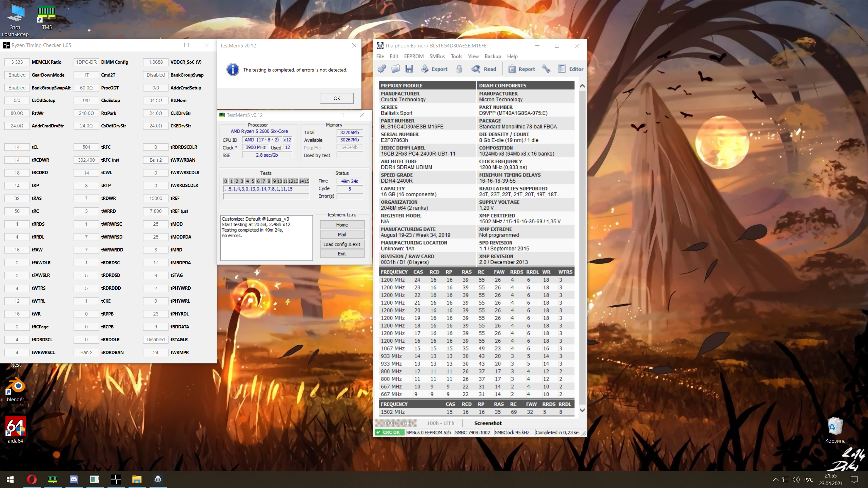Click the tRFC value field showing 504

[86, 147]
